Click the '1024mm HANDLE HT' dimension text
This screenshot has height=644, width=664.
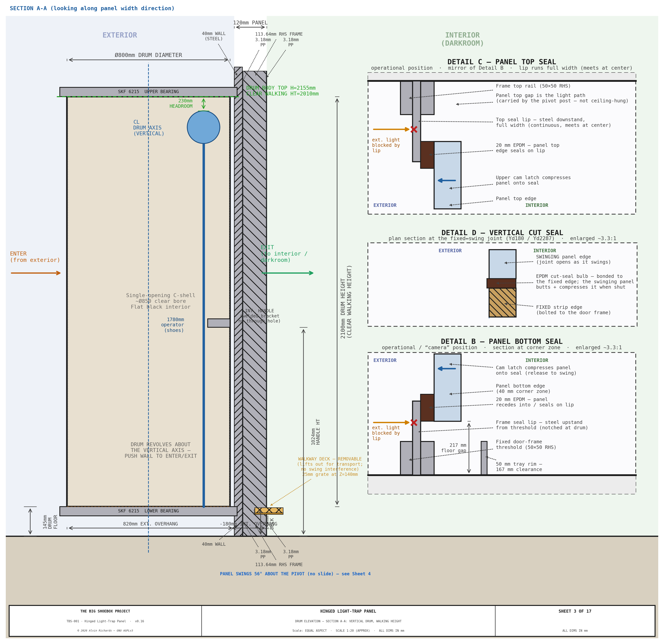pos(315,432)
